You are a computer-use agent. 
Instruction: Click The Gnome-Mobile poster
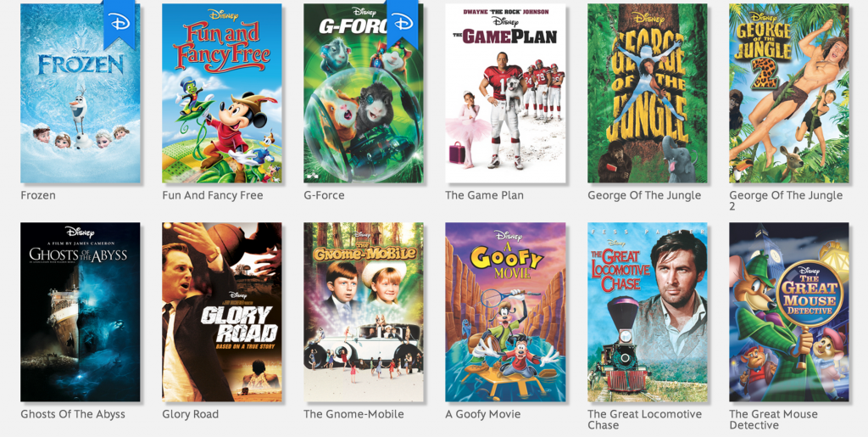(364, 311)
